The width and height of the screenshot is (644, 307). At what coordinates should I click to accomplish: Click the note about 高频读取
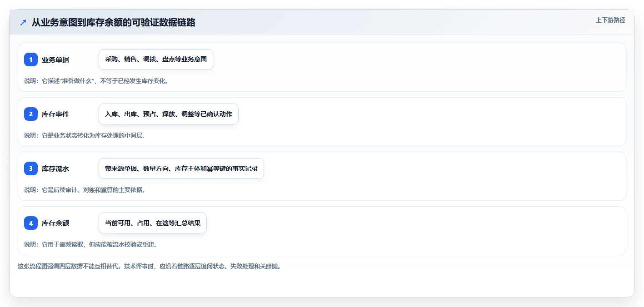[x=90, y=244]
